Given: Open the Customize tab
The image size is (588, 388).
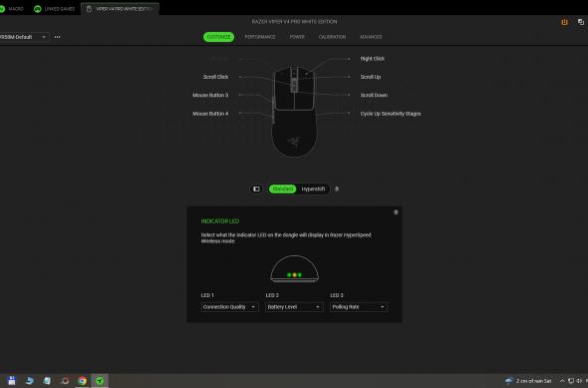Looking at the screenshot, I should point(218,37).
